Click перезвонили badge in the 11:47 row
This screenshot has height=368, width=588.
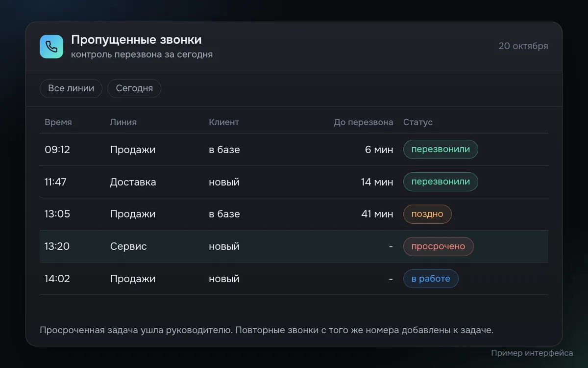click(x=441, y=182)
